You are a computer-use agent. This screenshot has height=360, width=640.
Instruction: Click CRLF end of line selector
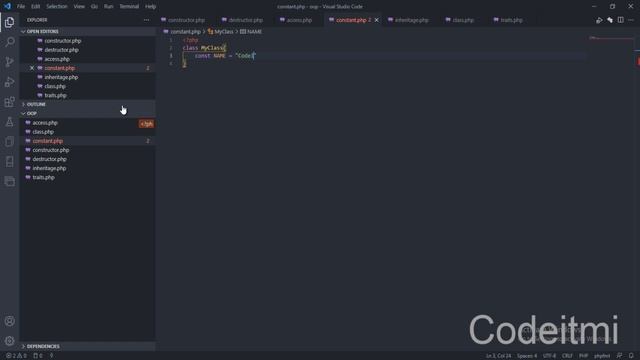(567, 356)
